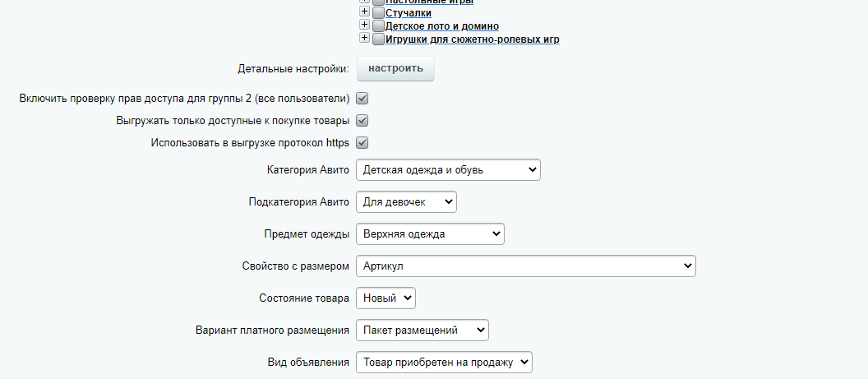
Task: Choose a value in Предмет одежды dropdown
Action: pos(430,234)
